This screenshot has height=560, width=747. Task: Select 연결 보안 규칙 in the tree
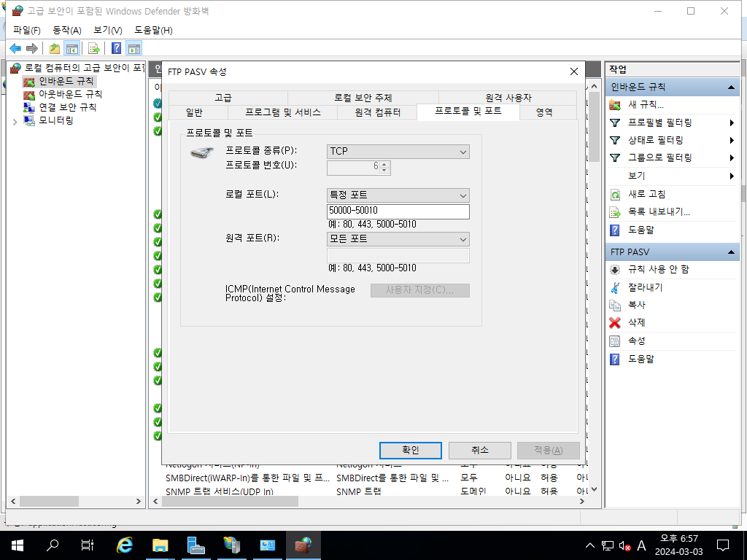(67, 108)
